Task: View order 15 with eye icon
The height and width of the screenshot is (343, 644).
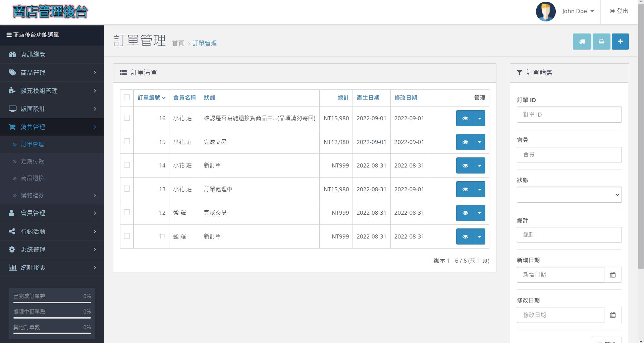Action: click(465, 142)
